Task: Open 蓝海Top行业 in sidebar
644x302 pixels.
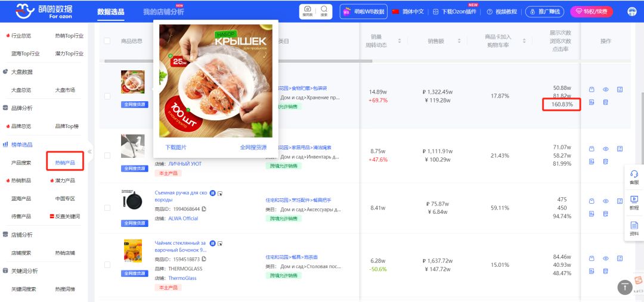Action: tap(26, 54)
